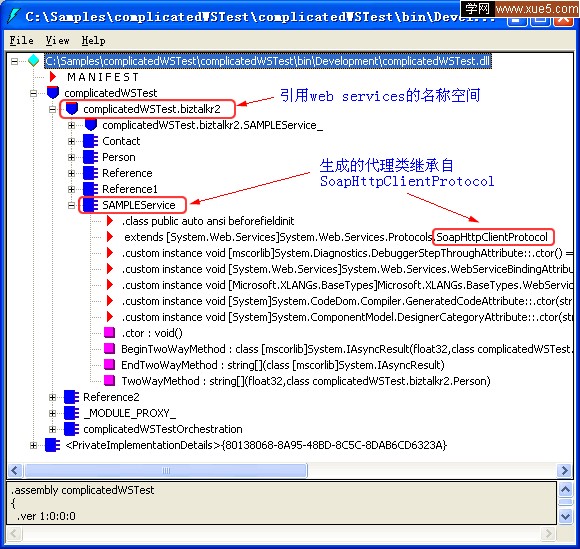Click the _MODULE_PROXY_ class icon
The height and width of the screenshot is (549, 580).
[71, 413]
